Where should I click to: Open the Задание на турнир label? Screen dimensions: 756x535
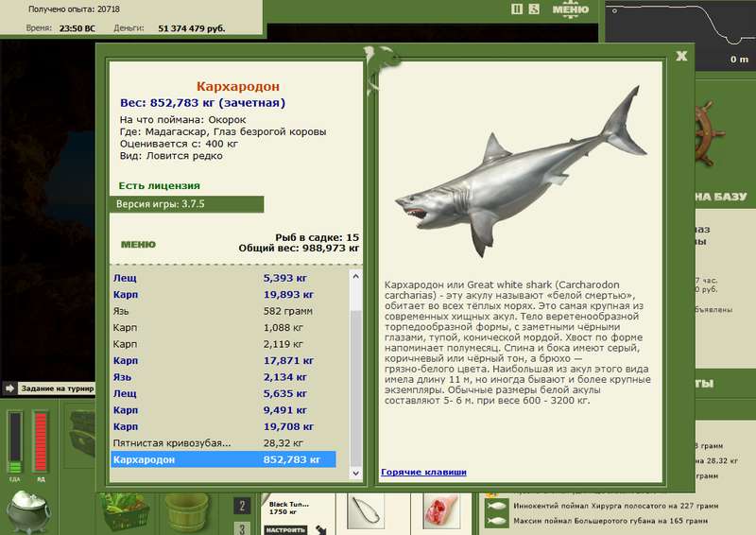point(58,388)
